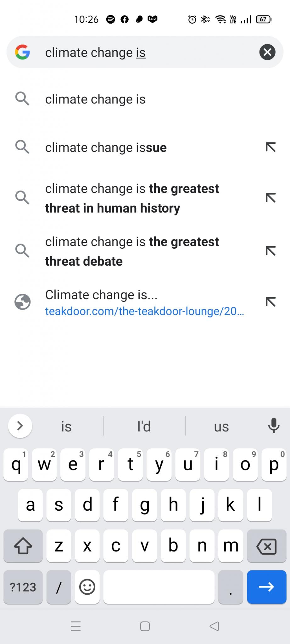
Task: Open the emoji keyboard smiley icon
Action: click(87, 587)
